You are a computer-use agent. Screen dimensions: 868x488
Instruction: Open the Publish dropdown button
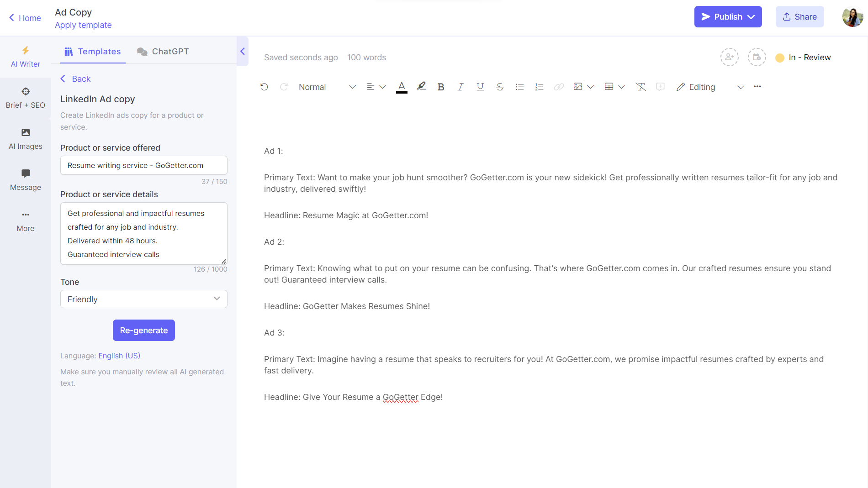728,17
